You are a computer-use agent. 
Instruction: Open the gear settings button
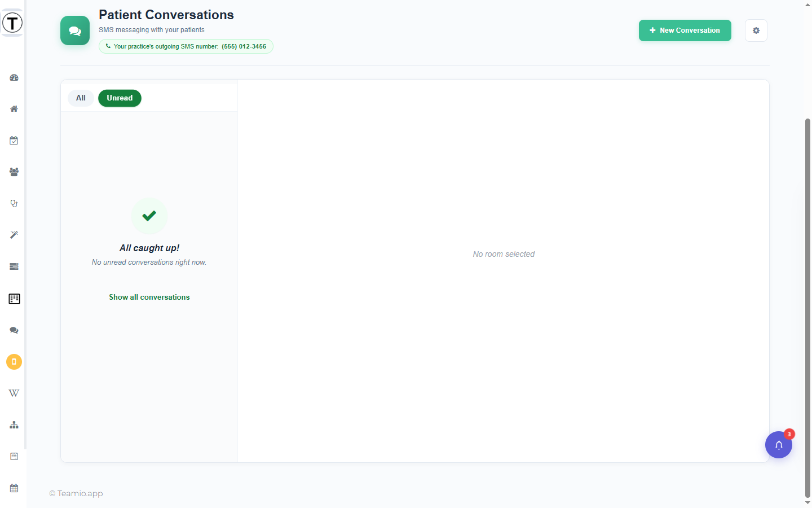[756, 30]
